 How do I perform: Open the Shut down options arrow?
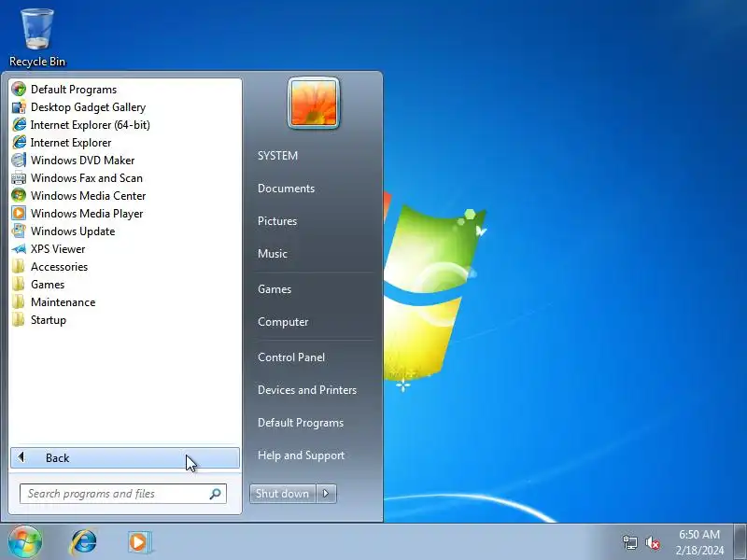pyautogui.click(x=326, y=494)
